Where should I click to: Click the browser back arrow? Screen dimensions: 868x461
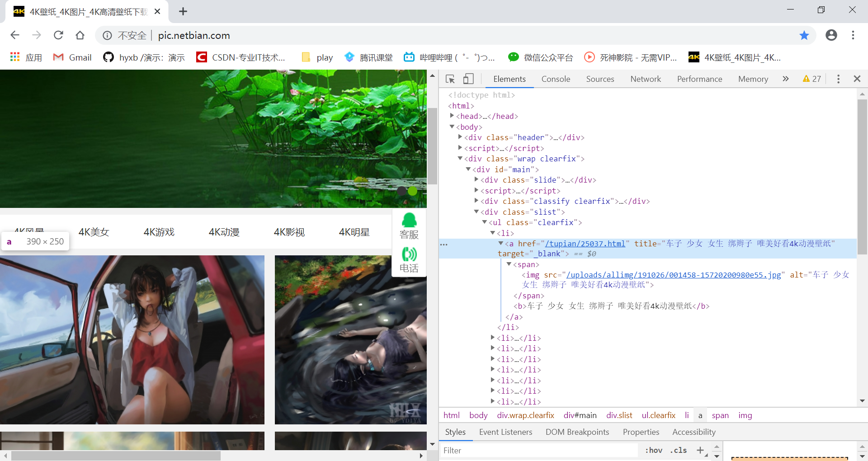pos(15,35)
